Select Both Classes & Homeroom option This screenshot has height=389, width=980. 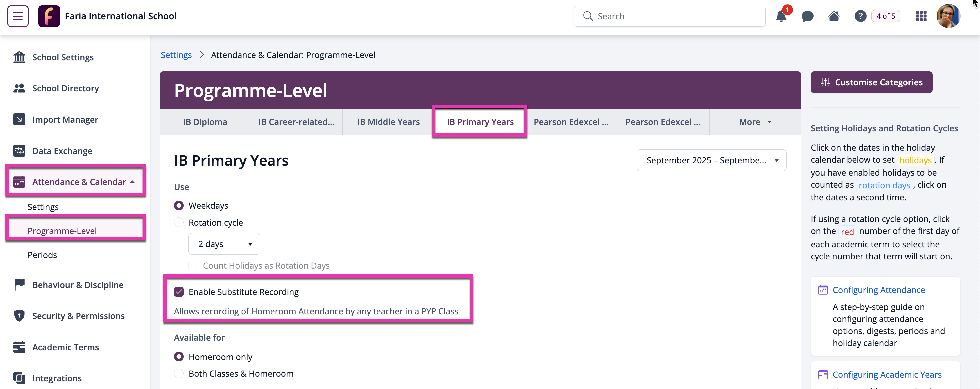pos(179,373)
